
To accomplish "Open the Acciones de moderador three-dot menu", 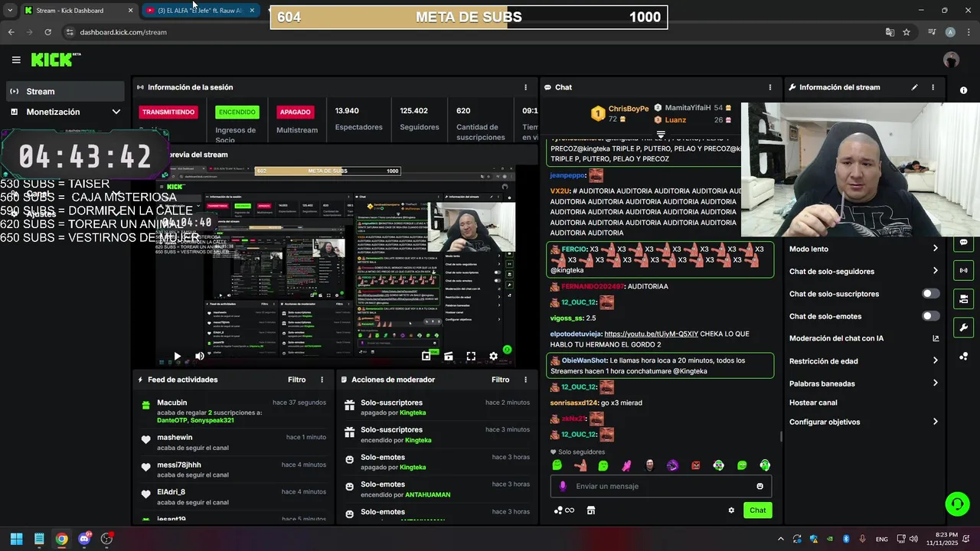I will pyautogui.click(x=525, y=380).
